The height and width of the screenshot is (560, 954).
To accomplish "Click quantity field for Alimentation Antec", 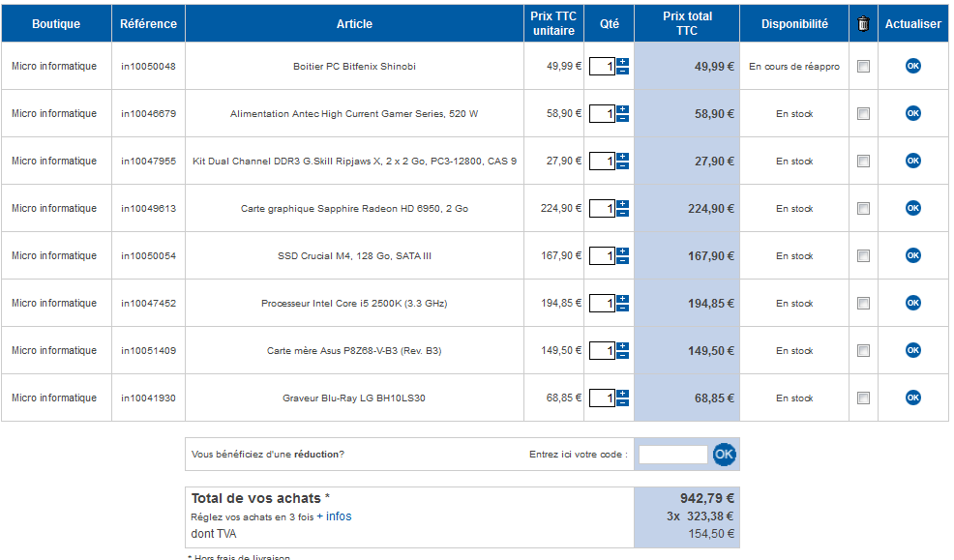I will click(602, 114).
